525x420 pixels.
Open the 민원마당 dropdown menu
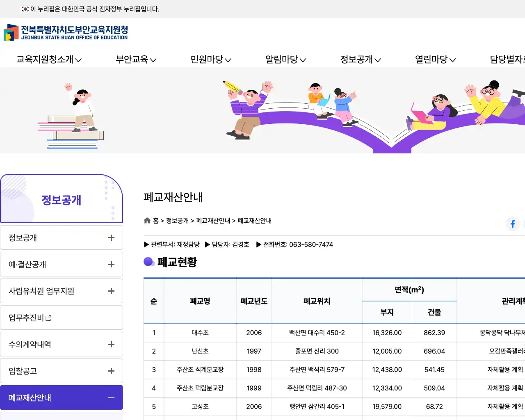point(211,59)
